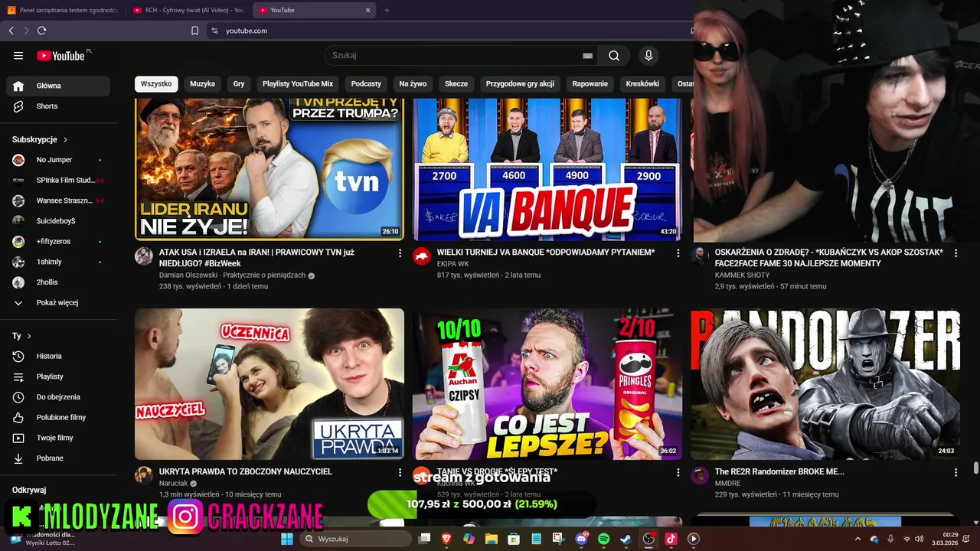Switch to RCH - Cyfrowy świat browser tab
The image size is (980, 551).
[x=188, y=10]
